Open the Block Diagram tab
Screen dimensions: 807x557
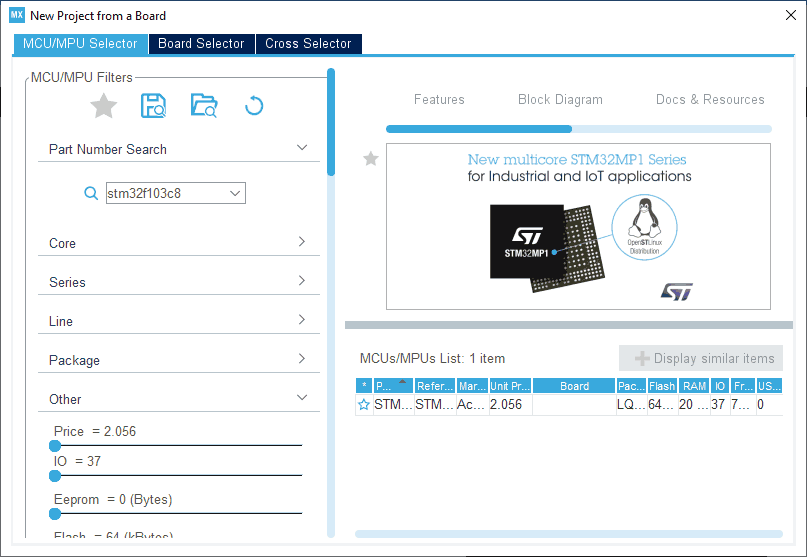pos(560,99)
